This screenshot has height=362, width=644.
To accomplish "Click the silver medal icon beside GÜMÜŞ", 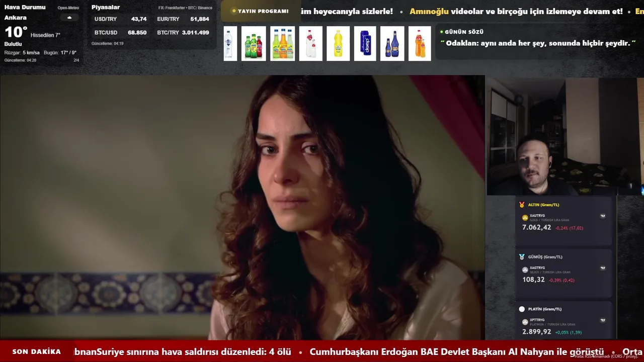I will pos(522,257).
